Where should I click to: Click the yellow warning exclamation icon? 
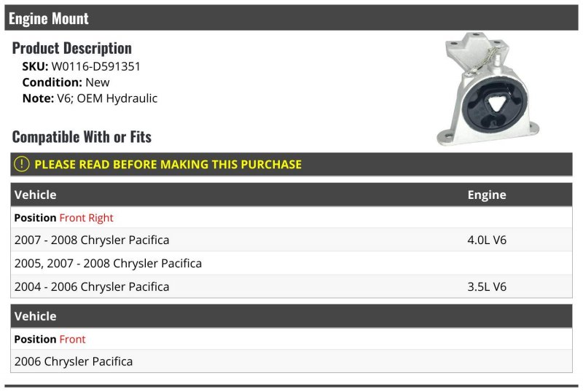pos(22,164)
